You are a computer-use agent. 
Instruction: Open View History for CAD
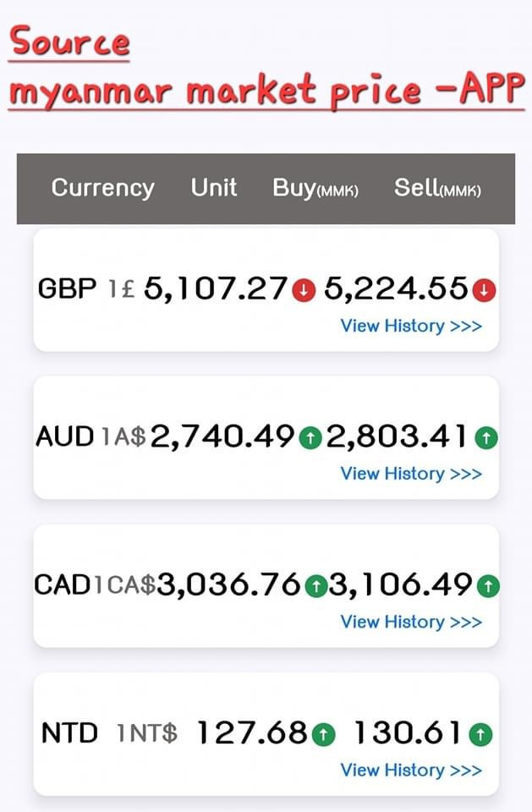[x=411, y=622]
